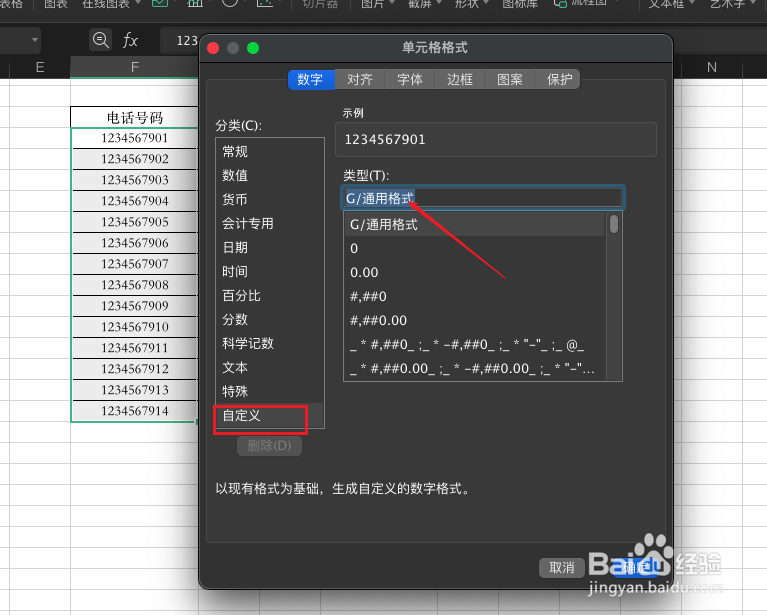The image size is (767, 615).
Task: Select 自定义 category
Action: 269,415
